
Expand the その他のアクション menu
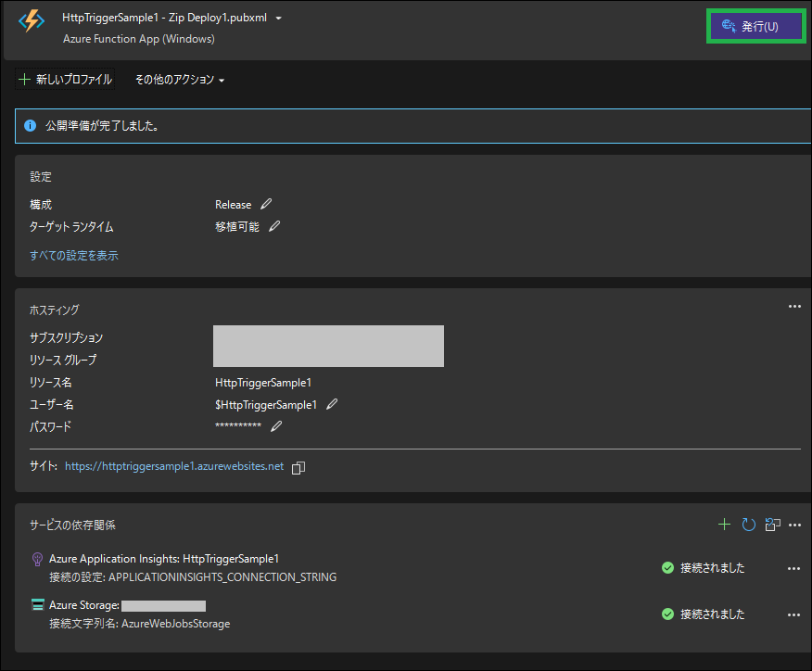pos(180,80)
